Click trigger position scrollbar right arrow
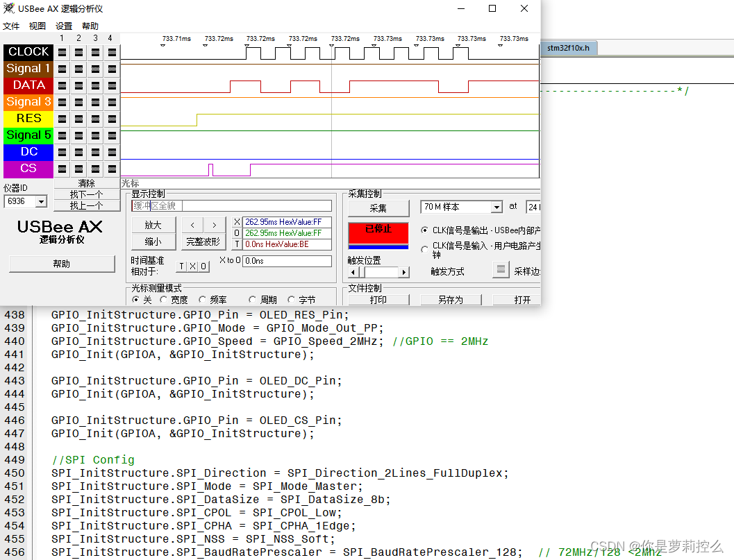The height and width of the screenshot is (560, 734). [403, 272]
